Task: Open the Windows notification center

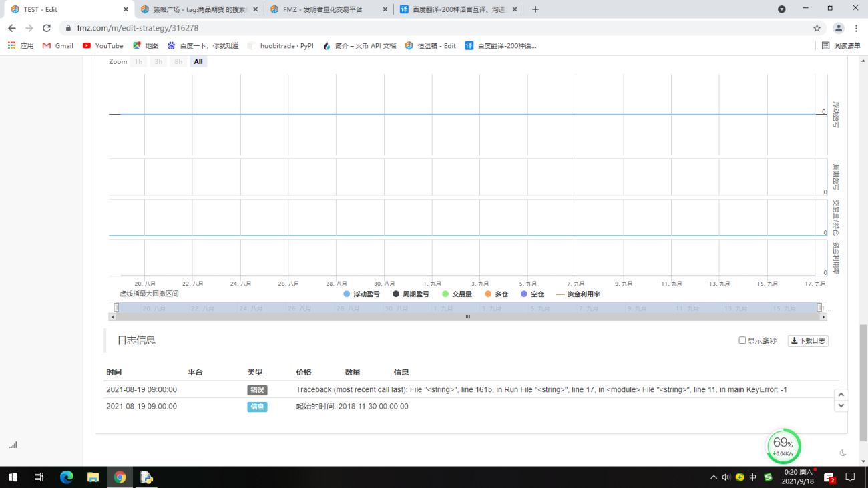Action: 850,477
